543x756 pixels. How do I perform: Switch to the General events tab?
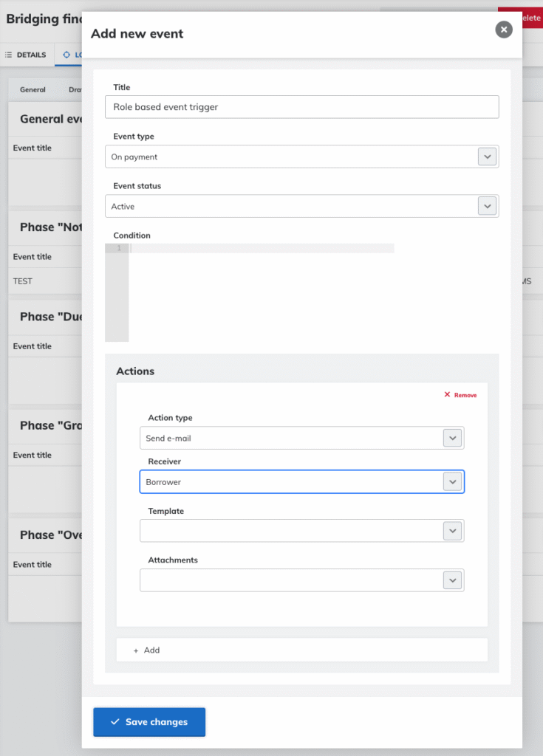[x=33, y=89]
